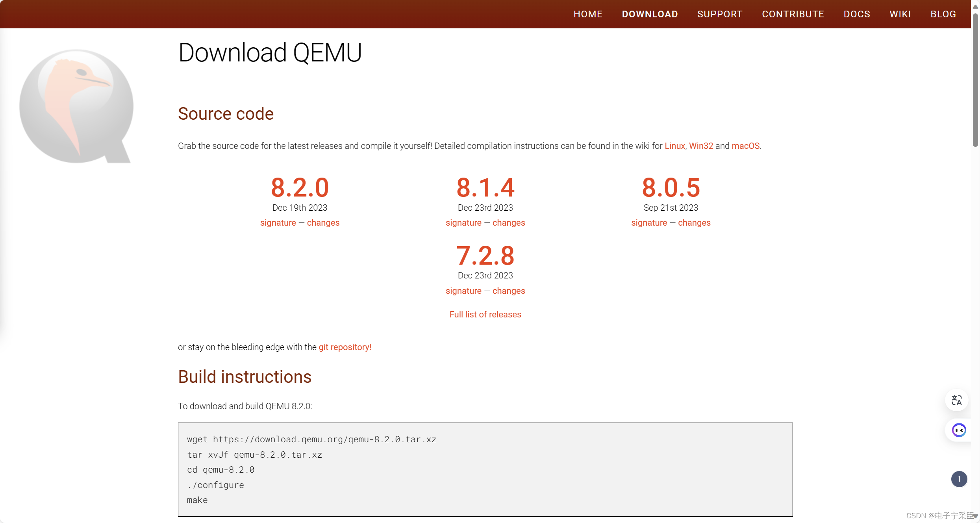Click the Dec 19th 2023 release date
Viewport: 980px width, 523px height.
point(300,208)
